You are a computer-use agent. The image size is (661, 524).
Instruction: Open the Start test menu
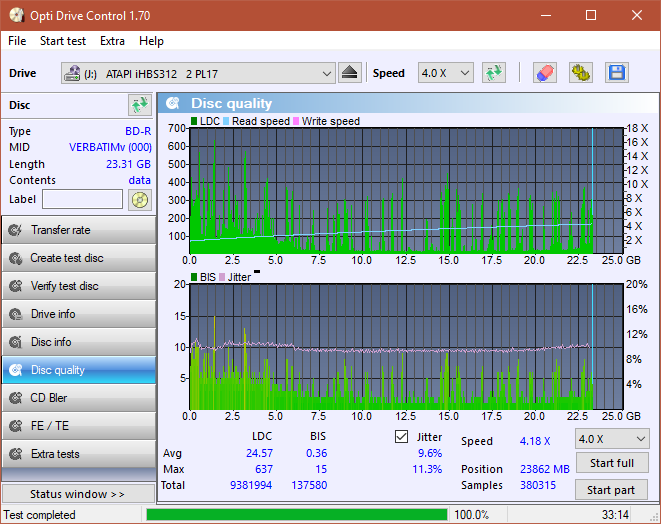click(63, 41)
